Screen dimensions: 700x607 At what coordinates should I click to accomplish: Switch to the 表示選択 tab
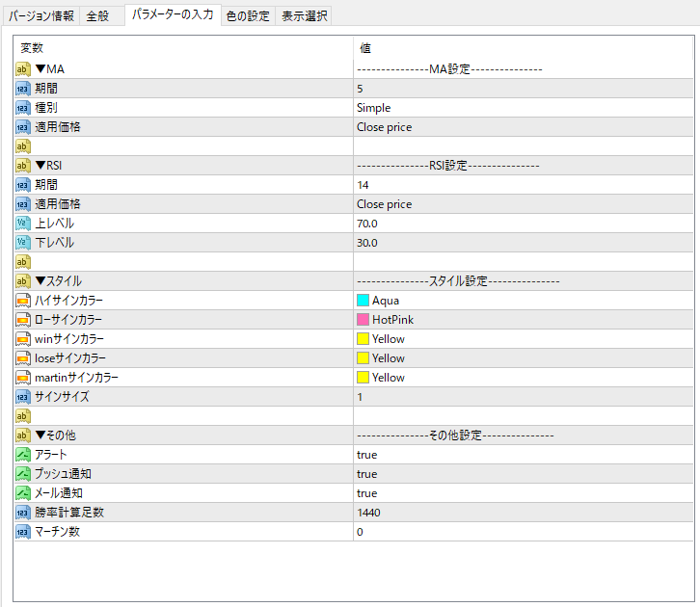[x=304, y=16]
